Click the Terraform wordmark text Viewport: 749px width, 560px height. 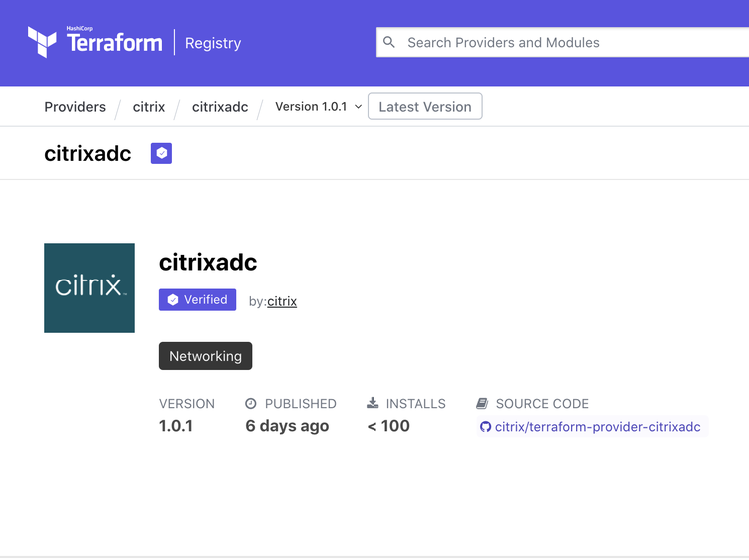pyautogui.click(x=115, y=42)
